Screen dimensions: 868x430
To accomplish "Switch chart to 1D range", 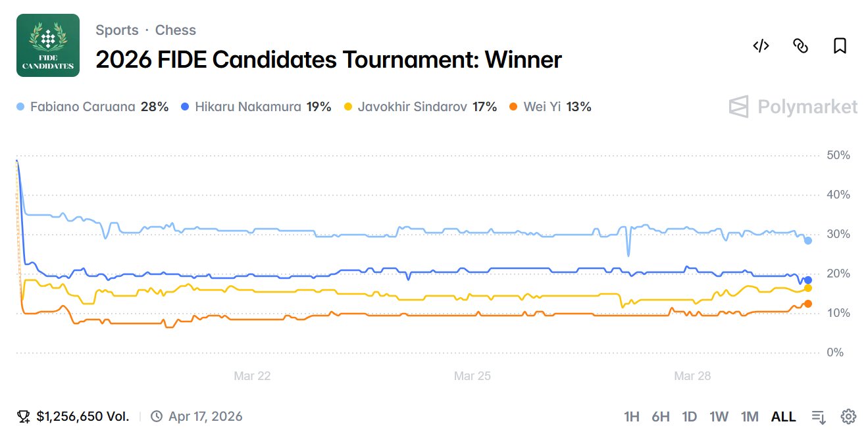I will [x=690, y=416].
